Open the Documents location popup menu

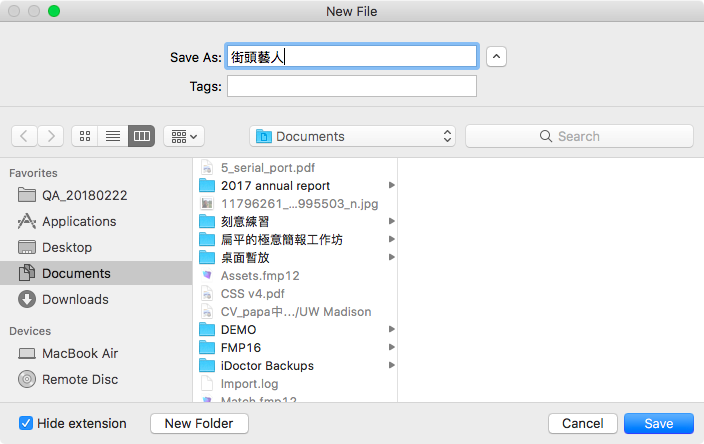coord(352,136)
